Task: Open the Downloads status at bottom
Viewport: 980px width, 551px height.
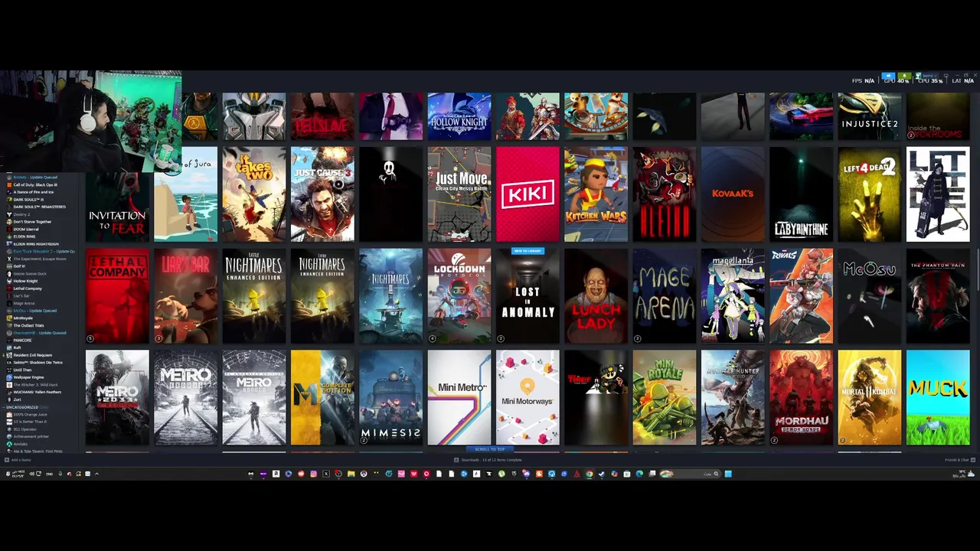Action: (x=488, y=460)
